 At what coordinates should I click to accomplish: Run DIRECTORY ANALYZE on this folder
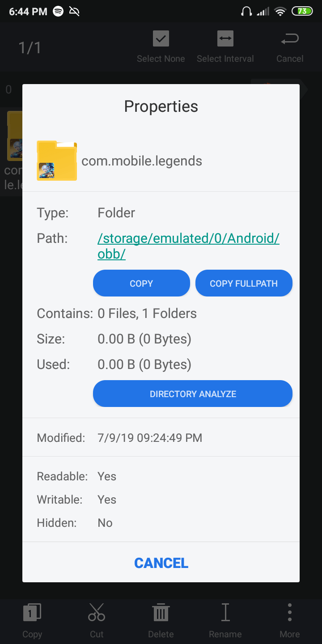coord(193,394)
